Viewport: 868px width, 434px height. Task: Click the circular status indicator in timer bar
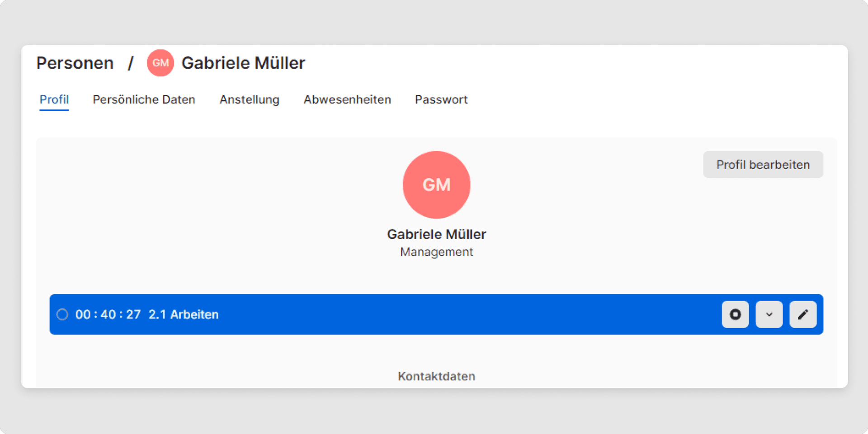coord(62,314)
